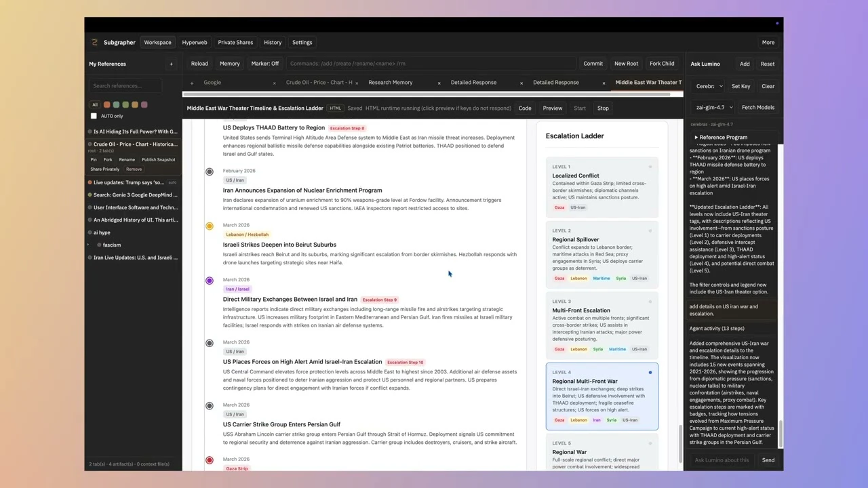This screenshot has height=488, width=868.
Task: Focus the Commands input field
Action: click(x=431, y=64)
